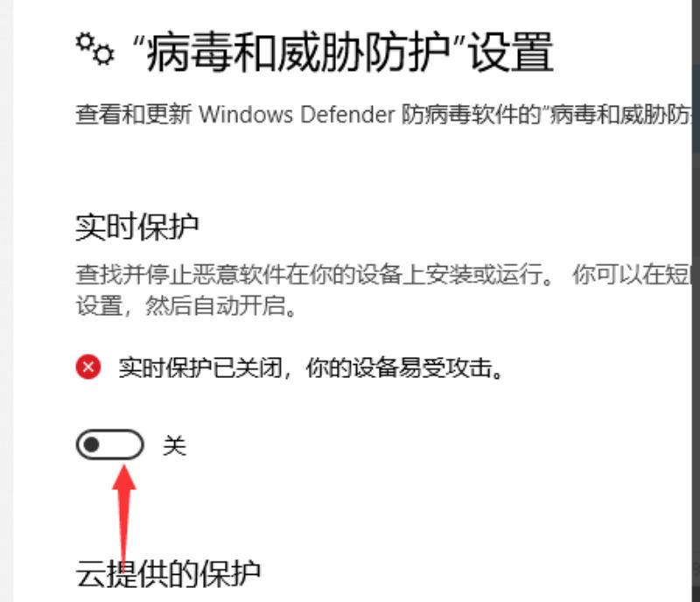Click the 设置，然后自动开启 text line

[186, 306]
